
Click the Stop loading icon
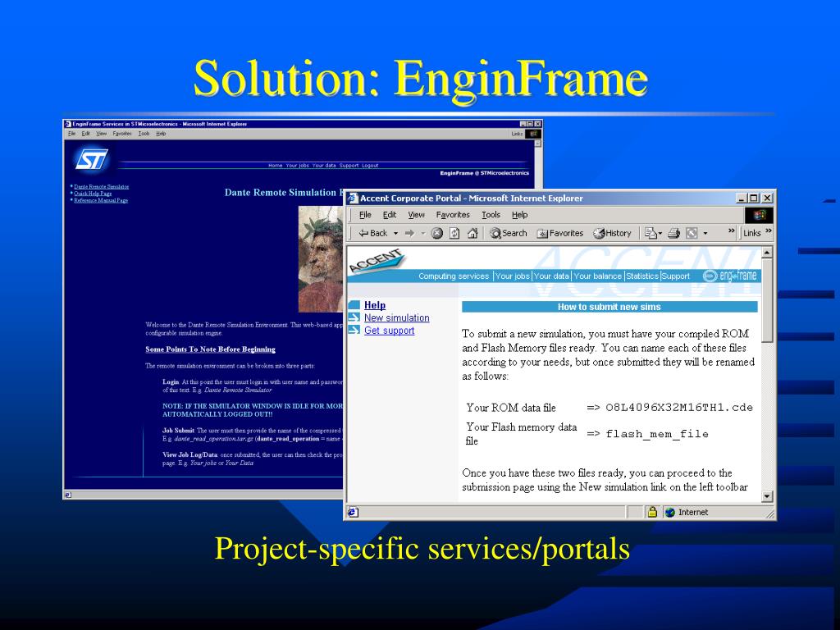(x=437, y=233)
